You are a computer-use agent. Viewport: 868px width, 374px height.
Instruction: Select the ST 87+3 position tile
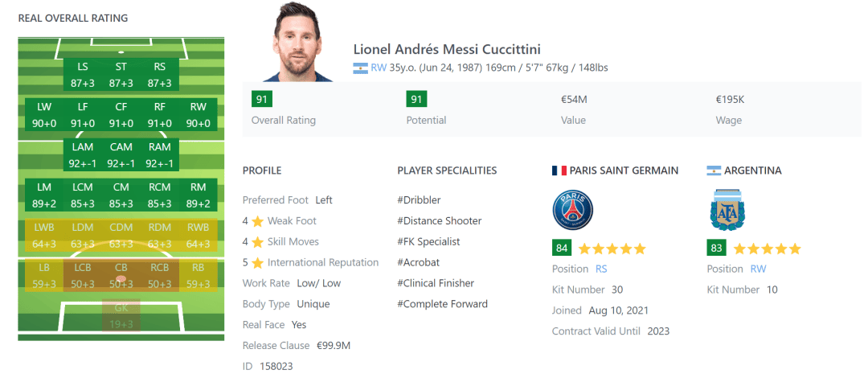pos(121,75)
